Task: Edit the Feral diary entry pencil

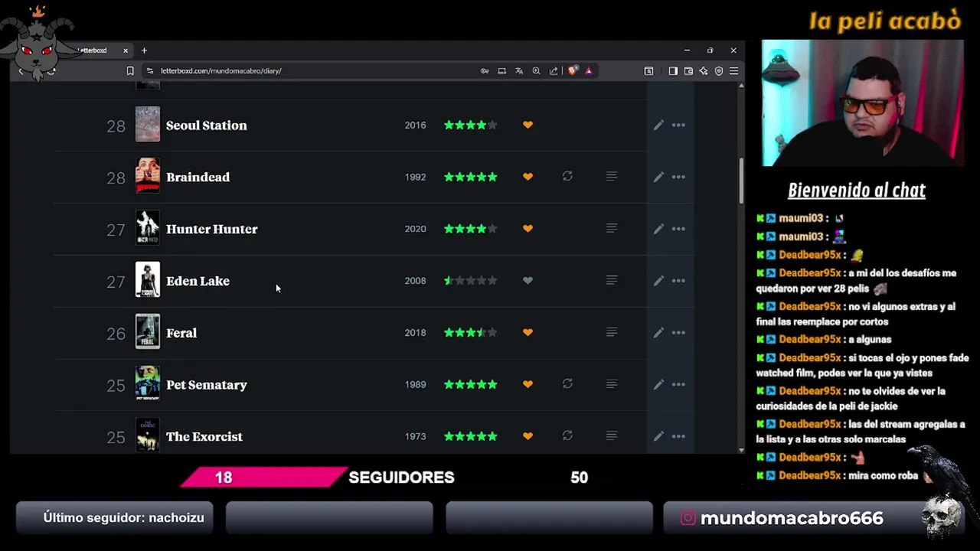Action: (658, 333)
